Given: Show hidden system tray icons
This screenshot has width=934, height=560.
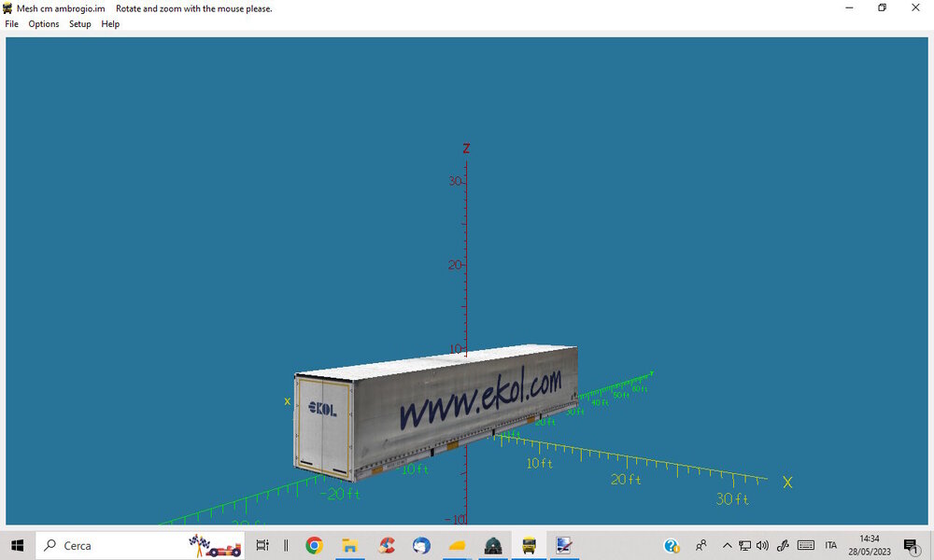Looking at the screenshot, I should (x=727, y=545).
